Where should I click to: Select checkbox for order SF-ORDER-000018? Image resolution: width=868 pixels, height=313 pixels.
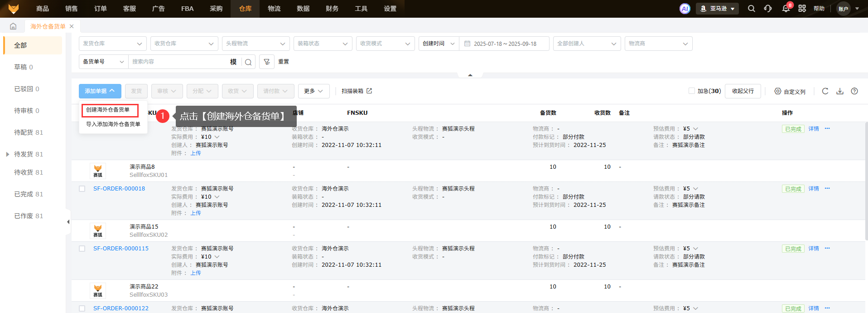pyautogui.click(x=82, y=189)
